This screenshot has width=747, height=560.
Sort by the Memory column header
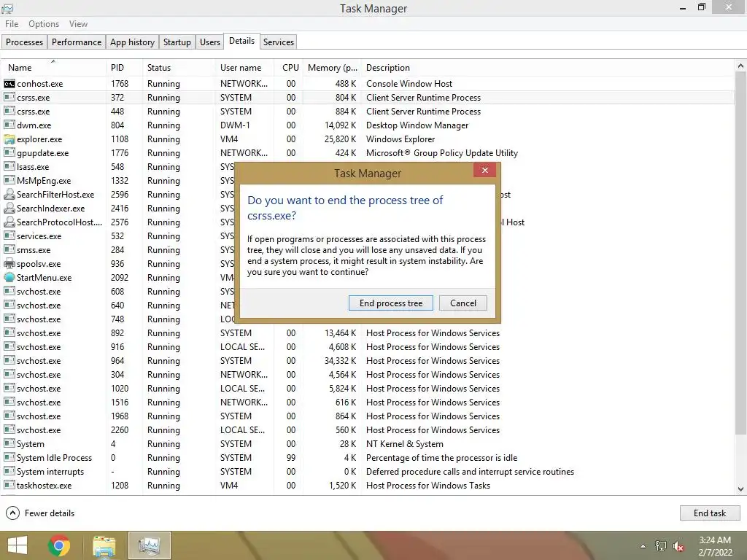point(332,68)
